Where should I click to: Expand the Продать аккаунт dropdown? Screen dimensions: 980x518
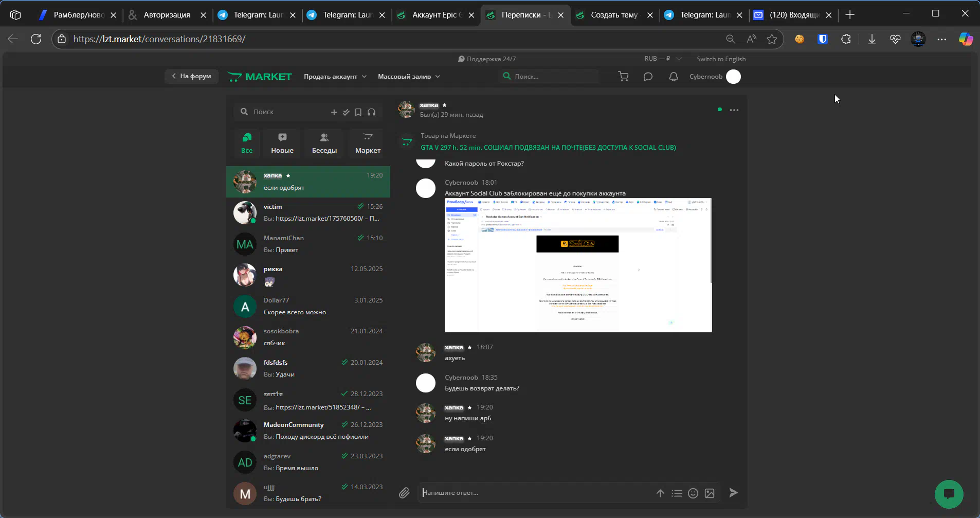335,77
